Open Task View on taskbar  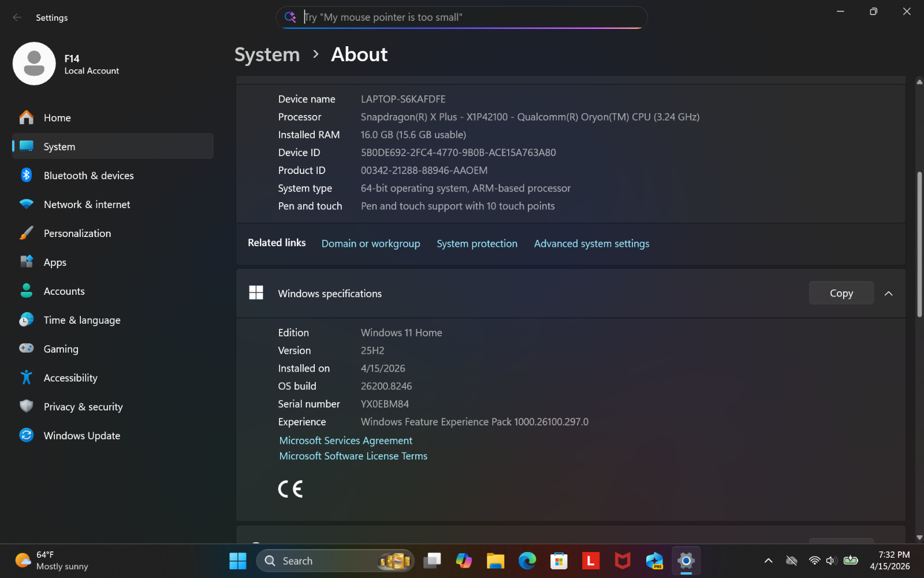point(432,561)
